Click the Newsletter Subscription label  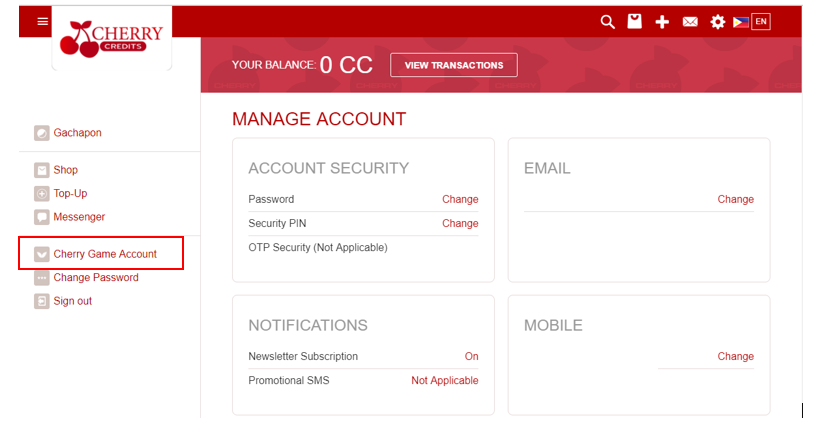coord(303,356)
